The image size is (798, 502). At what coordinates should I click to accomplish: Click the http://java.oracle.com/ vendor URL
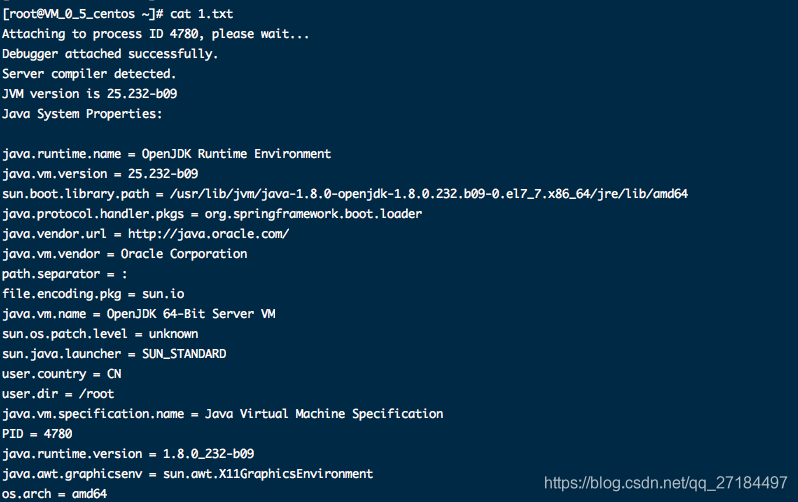[209, 234]
